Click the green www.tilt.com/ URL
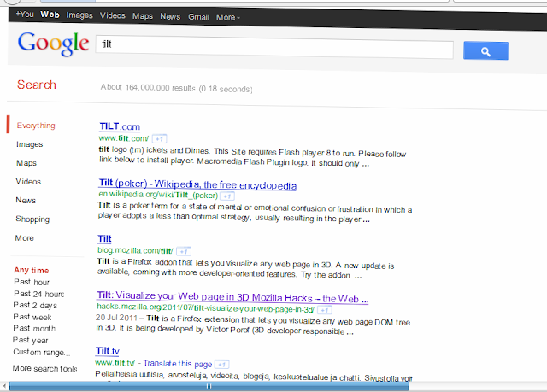The height and width of the screenshot is (392, 547). 124,138
